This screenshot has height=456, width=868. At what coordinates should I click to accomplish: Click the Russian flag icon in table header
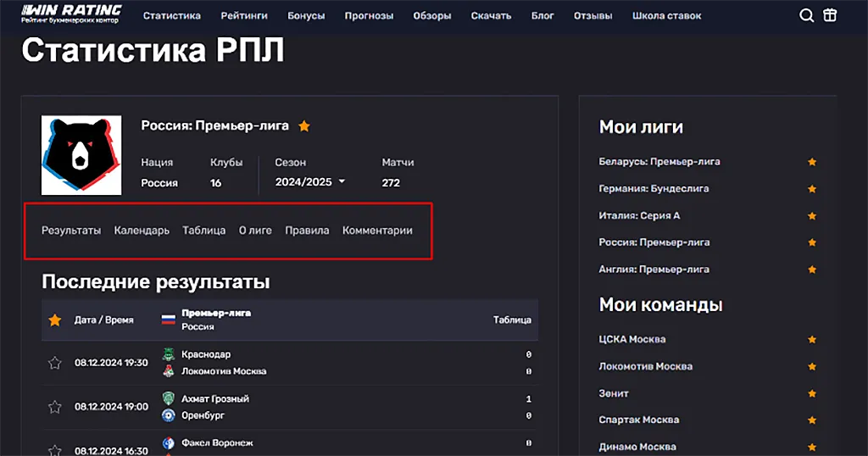pyautogui.click(x=169, y=320)
